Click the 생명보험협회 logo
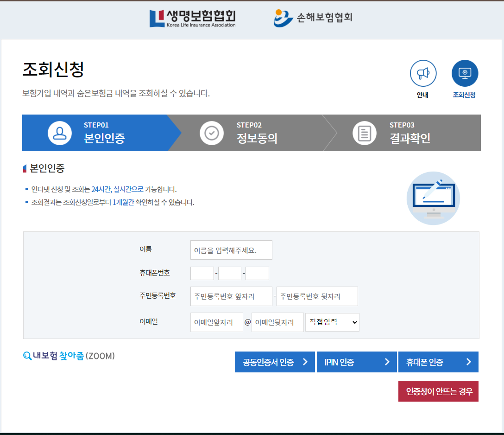 192,19
